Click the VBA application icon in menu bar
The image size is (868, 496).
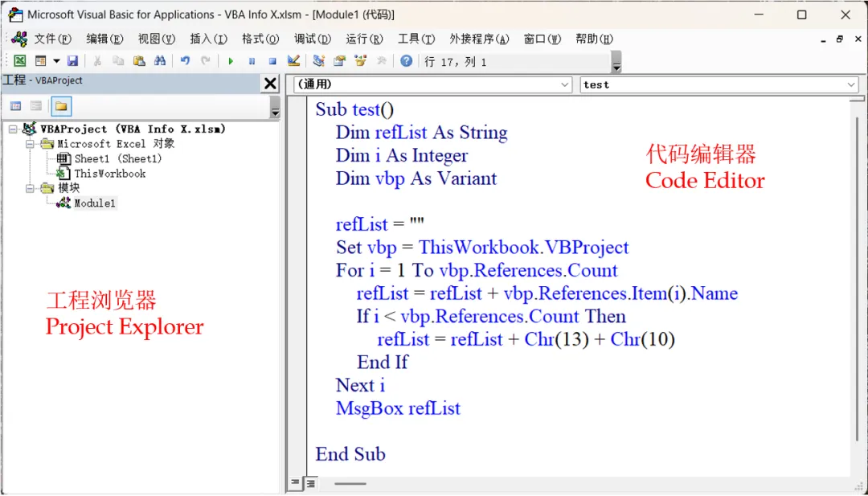tap(19, 39)
